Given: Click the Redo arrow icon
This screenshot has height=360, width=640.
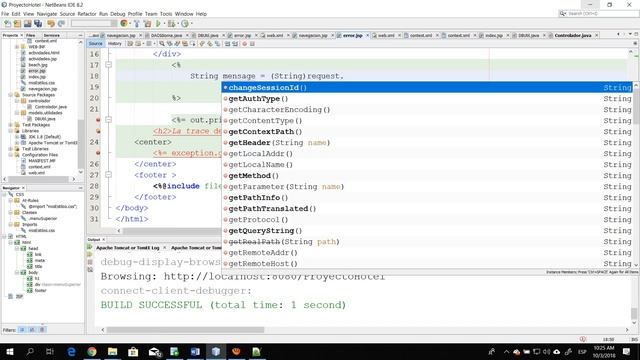Looking at the screenshot, I should point(61,24).
